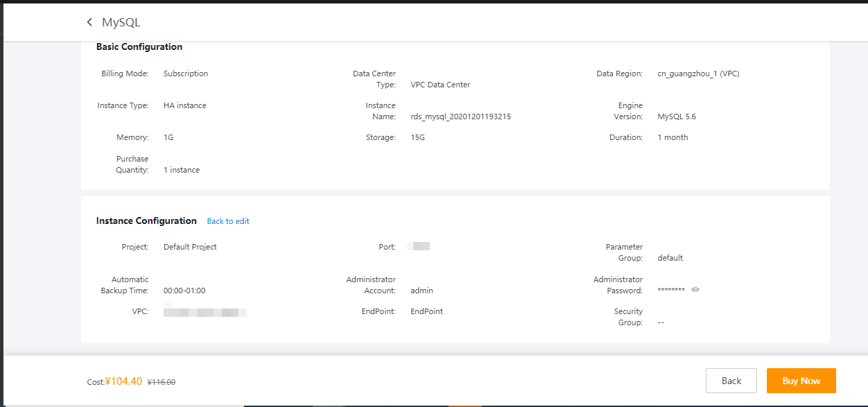Select the MySQL page title
Image resolution: width=868 pixels, height=407 pixels.
pos(121,22)
